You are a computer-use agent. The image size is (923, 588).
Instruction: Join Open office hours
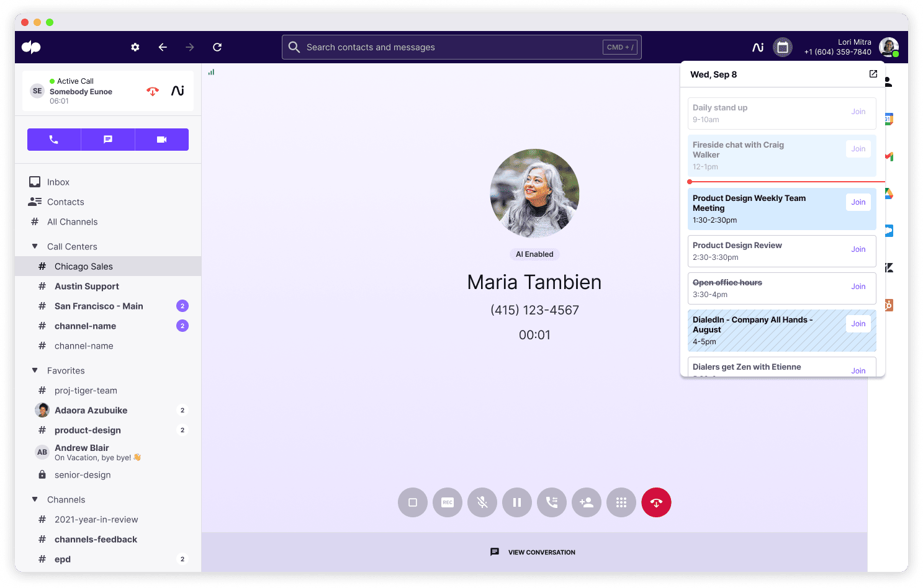858,287
